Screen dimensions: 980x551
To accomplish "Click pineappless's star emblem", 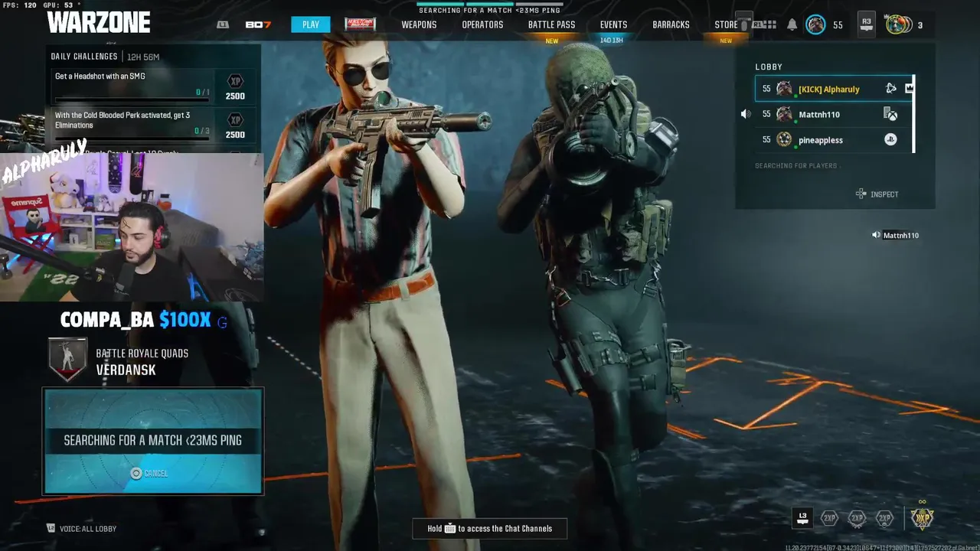I will click(784, 139).
